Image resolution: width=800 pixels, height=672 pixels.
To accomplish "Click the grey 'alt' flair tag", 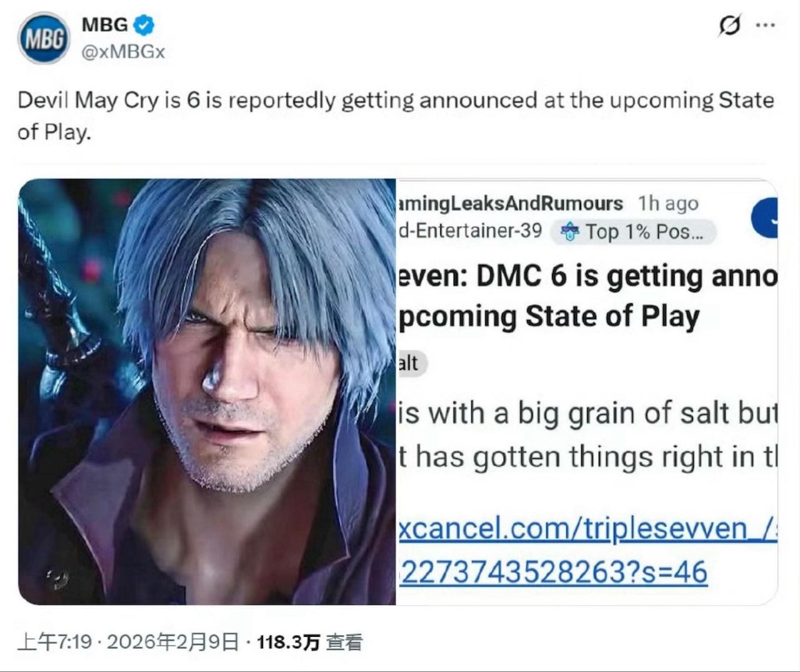I will 409,363.
